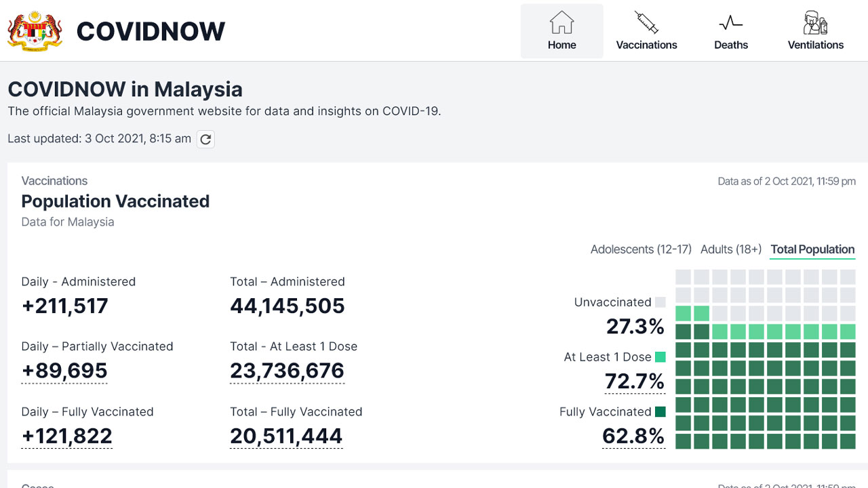Image resolution: width=868 pixels, height=488 pixels.
Task: Click the At Least 1 Dose legend swatch
Action: pos(660,357)
